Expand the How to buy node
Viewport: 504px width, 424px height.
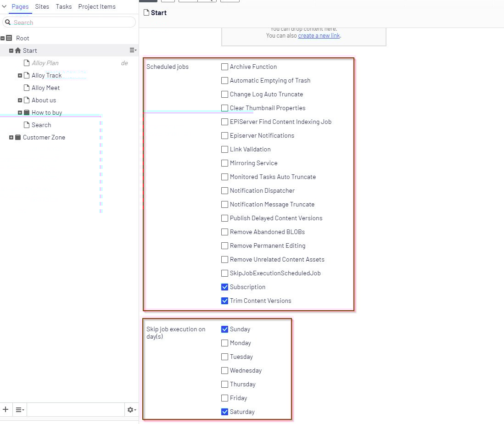click(x=20, y=112)
